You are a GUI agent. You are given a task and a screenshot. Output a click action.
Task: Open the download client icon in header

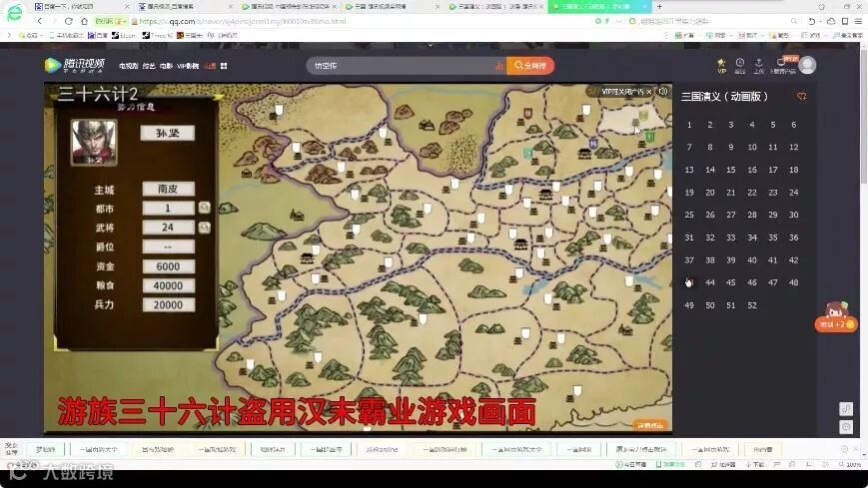782,65
